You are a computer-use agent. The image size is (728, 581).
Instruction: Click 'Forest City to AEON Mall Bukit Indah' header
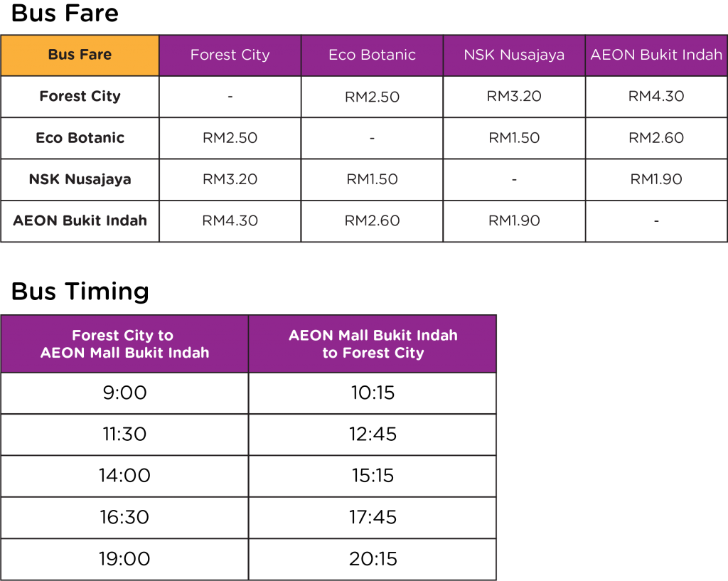[x=124, y=344]
